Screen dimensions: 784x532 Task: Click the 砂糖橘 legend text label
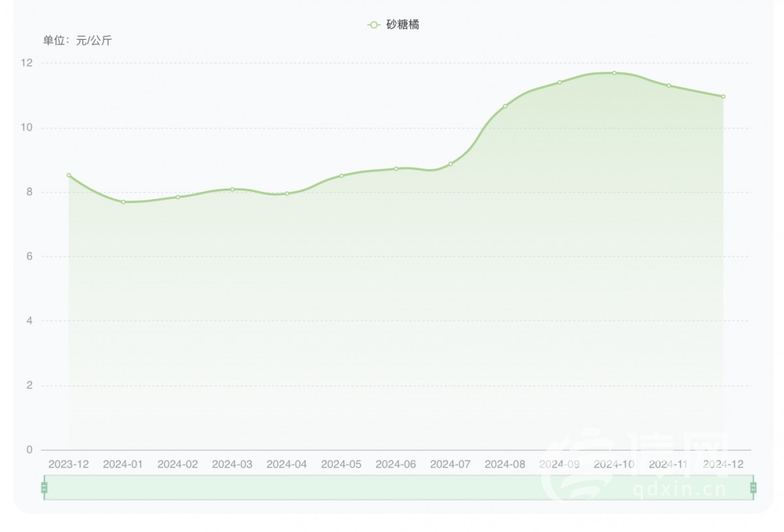click(402, 25)
